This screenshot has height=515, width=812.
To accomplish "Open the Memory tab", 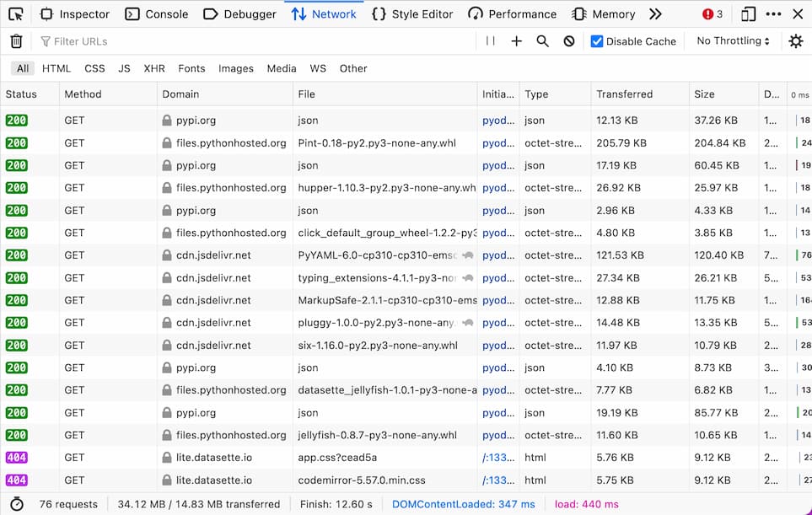I will 603,14.
